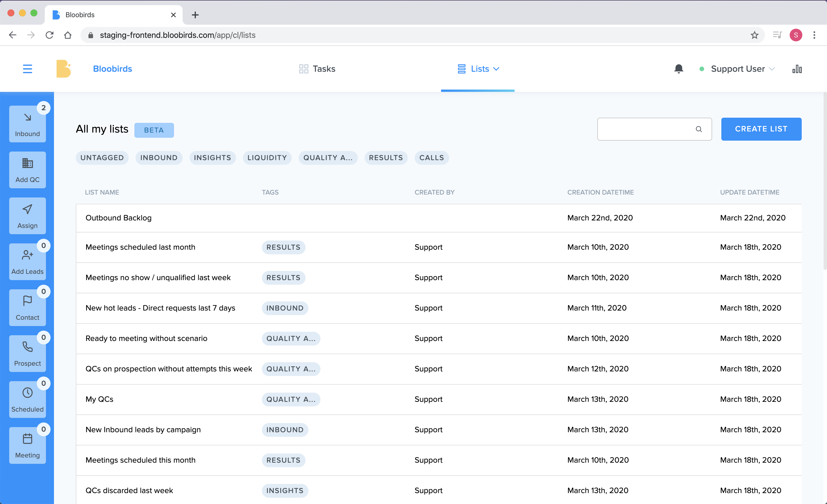Expand the Lists dropdown chevron

tap(496, 69)
